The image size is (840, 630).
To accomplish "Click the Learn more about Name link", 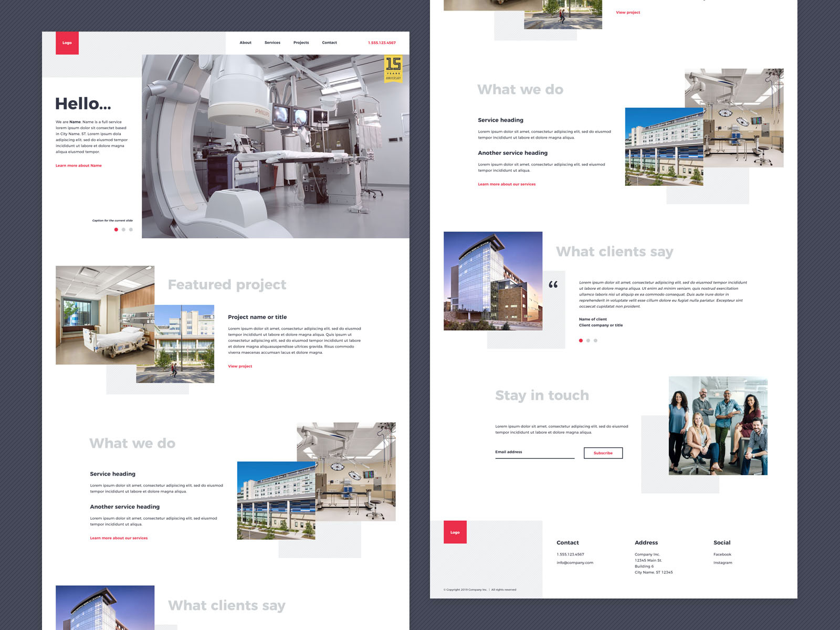I will click(x=79, y=165).
